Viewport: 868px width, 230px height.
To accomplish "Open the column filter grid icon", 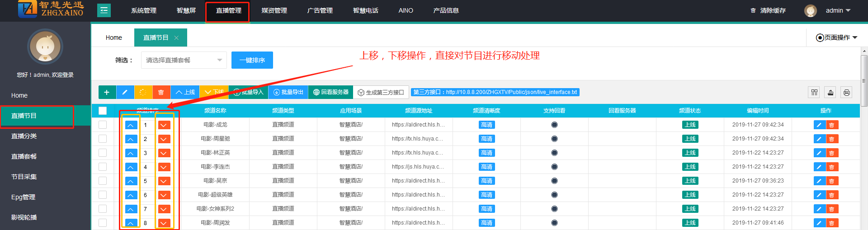I will tap(814, 93).
